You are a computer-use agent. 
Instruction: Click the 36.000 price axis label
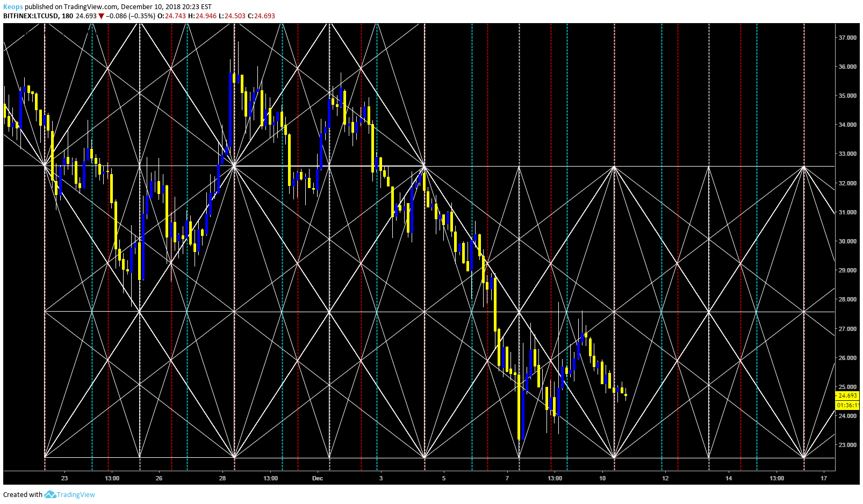point(847,67)
